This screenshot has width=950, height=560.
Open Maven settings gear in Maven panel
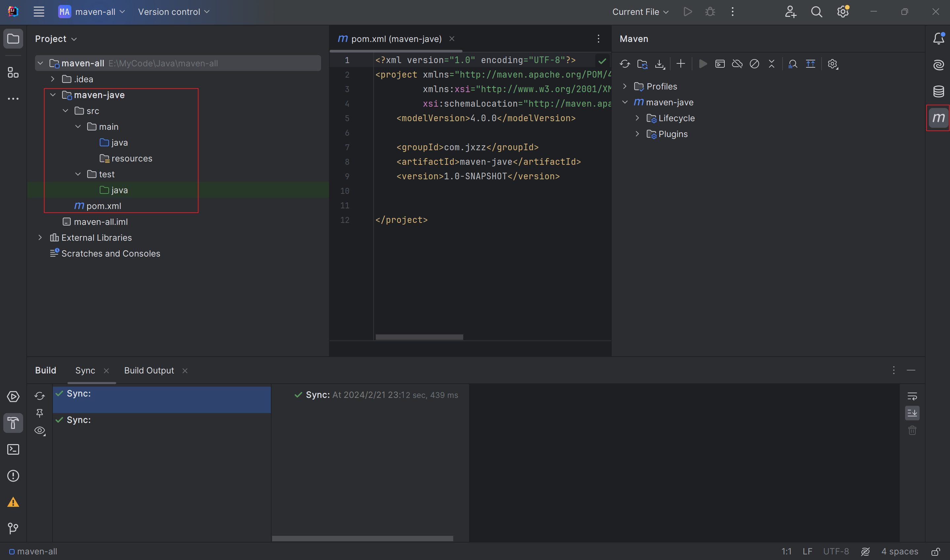point(833,64)
